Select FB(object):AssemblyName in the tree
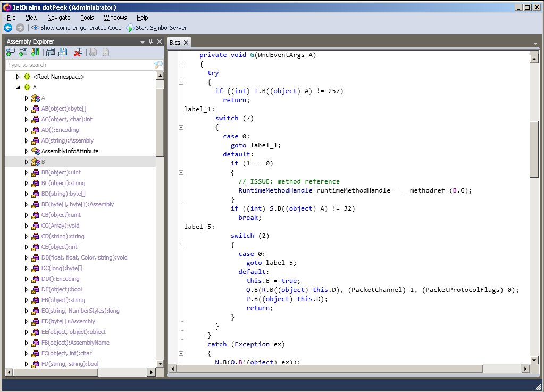Screen dimensions: 544x392 (x=76, y=343)
